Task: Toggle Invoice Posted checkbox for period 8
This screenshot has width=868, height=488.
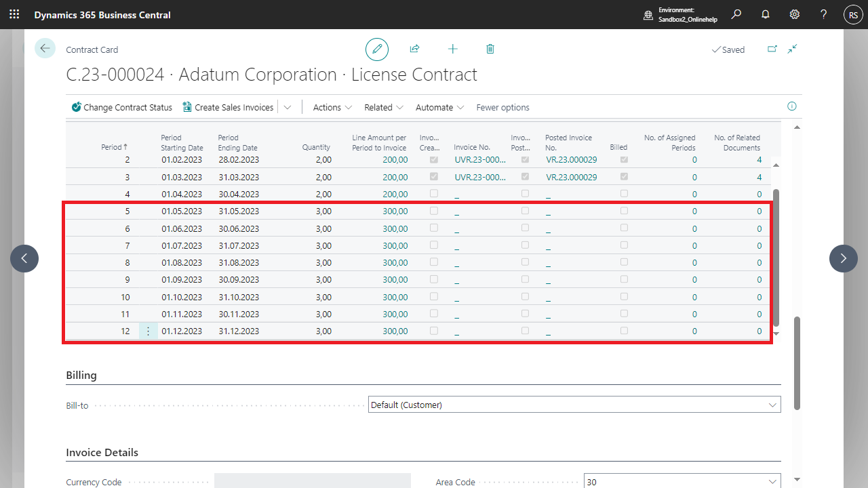Action: point(525,262)
